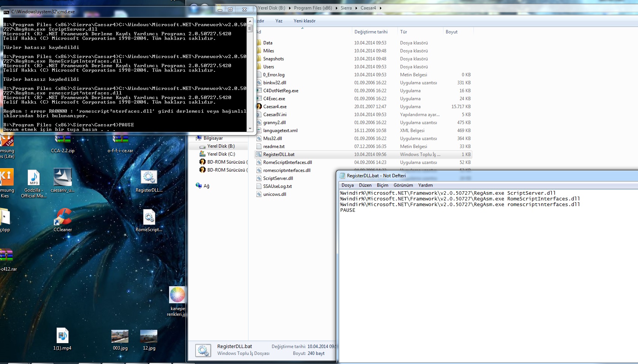The width and height of the screenshot is (638, 364).
Task: Open the CCleaner desktop shortcut
Action: pyautogui.click(x=63, y=219)
